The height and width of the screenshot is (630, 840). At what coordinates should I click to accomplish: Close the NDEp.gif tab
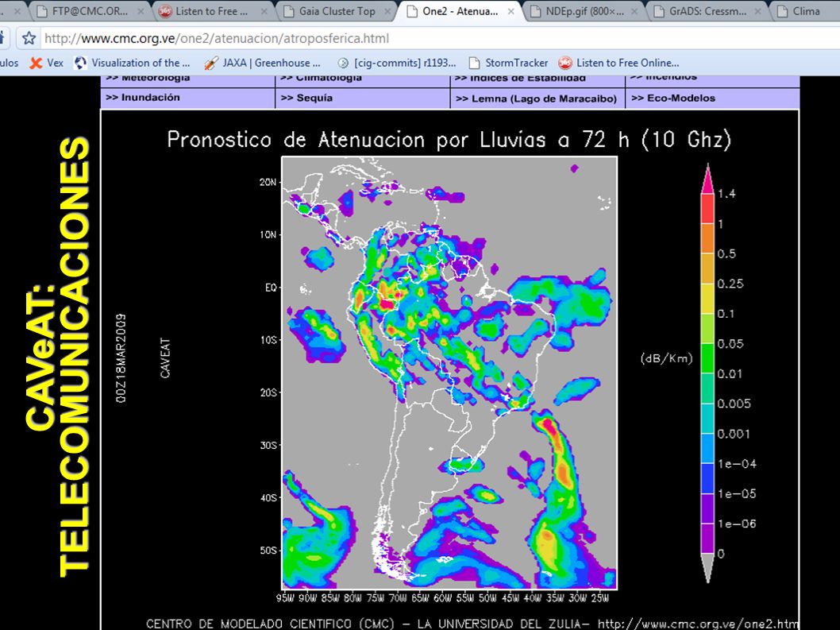[634, 11]
